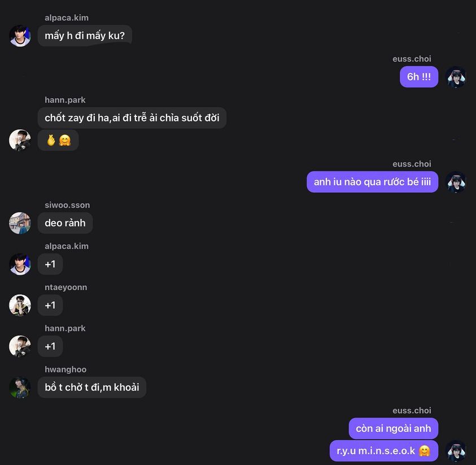
Task: Tap the 'r.y.u m.i.n.s.e.o.k' message bubble
Action: (x=384, y=451)
